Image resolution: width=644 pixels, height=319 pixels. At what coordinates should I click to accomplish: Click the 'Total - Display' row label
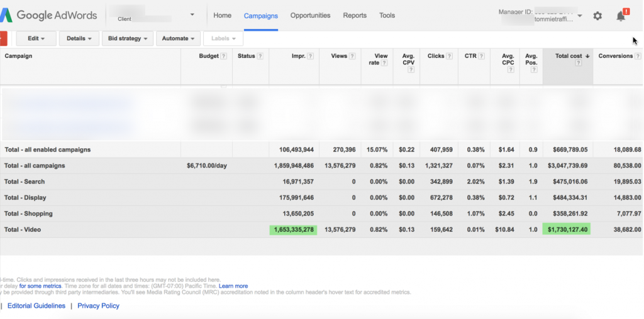[25, 198]
